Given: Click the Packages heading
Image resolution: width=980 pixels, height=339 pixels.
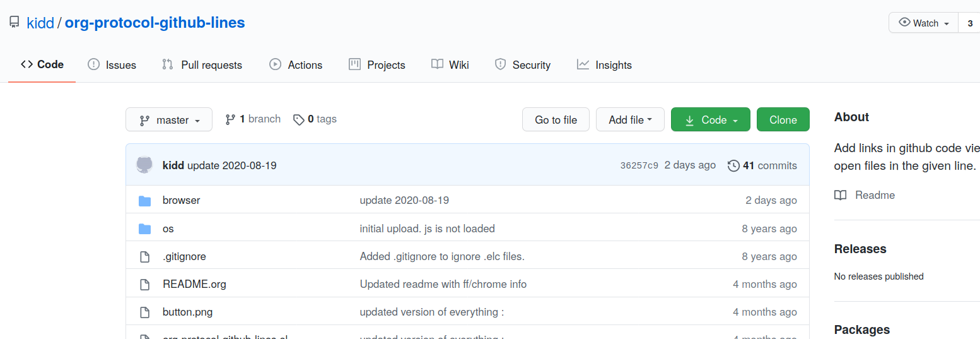Looking at the screenshot, I should (x=862, y=330).
